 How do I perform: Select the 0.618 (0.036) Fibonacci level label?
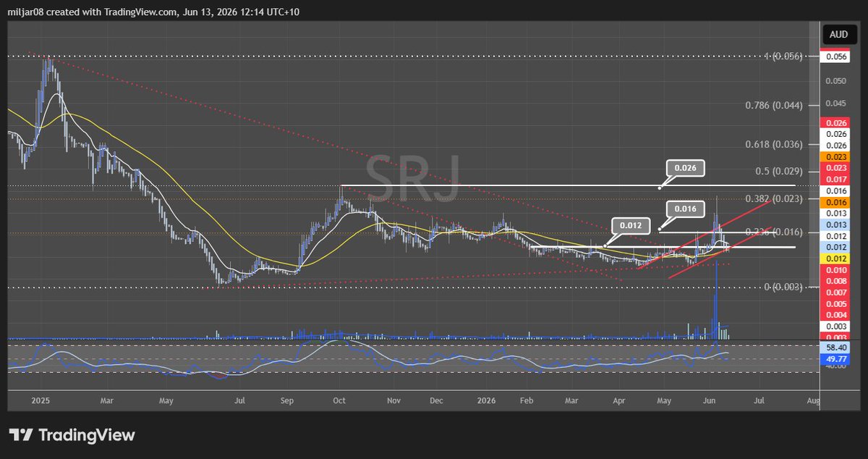(774, 144)
